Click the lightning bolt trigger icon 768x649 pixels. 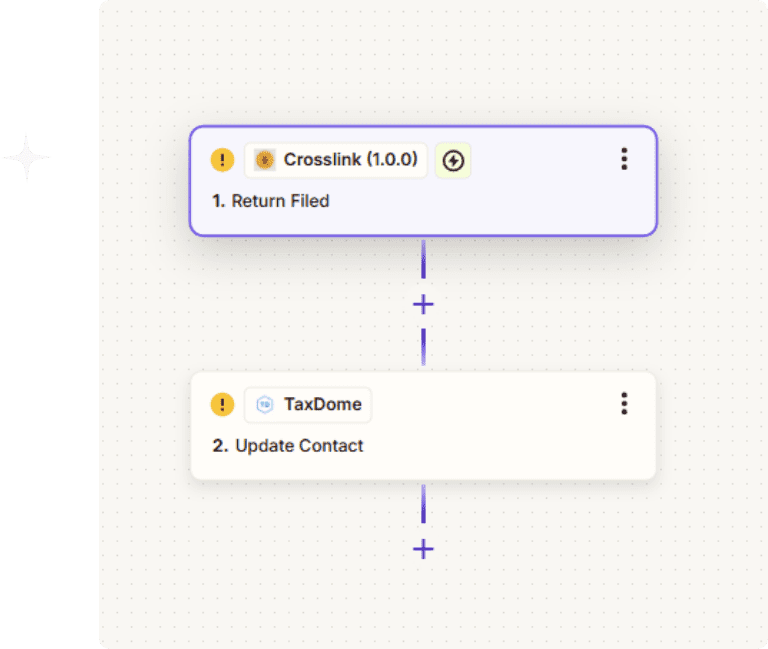coord(453,160)
